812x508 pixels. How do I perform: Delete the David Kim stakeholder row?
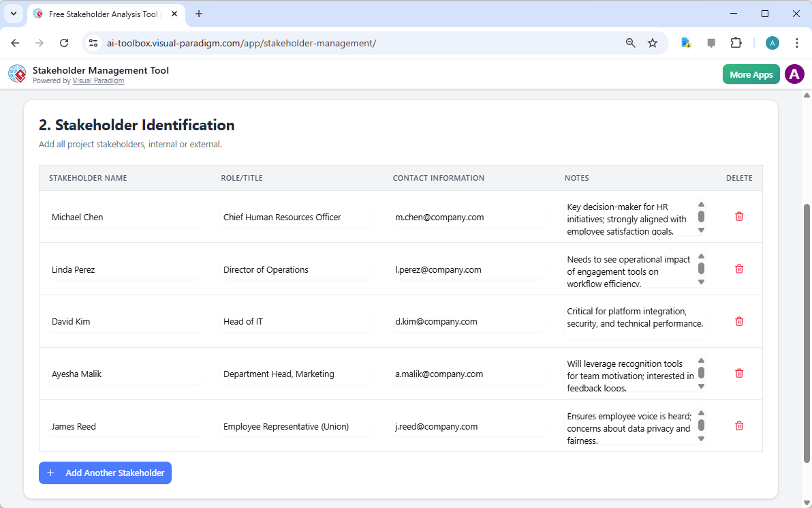(738, 321)
